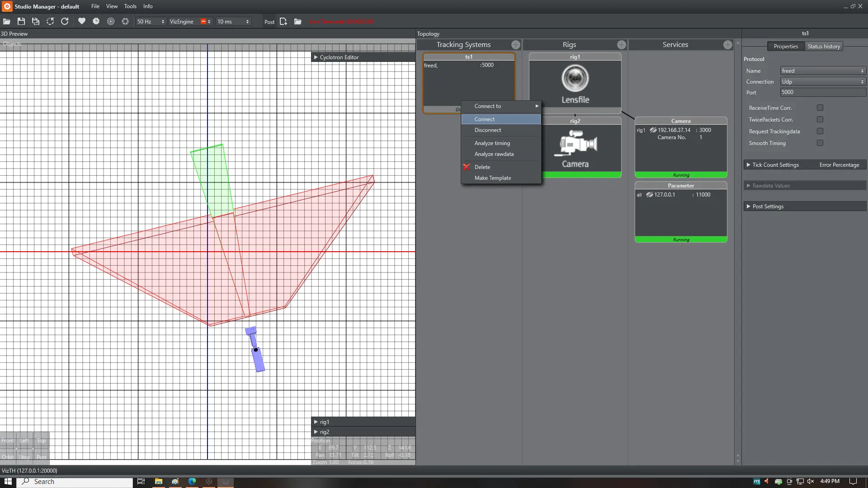Image resolution: width=868 pixels, height=488 pixels.
Task: Click the save floppy disk icon
Action: pyautogui.click(x=21, y=22)
